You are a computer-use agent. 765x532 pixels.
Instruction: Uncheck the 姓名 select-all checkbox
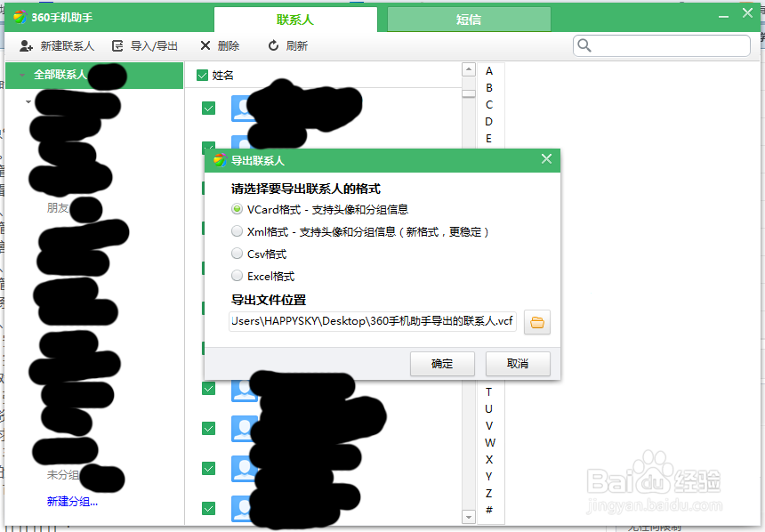click(x=202, y=77)
